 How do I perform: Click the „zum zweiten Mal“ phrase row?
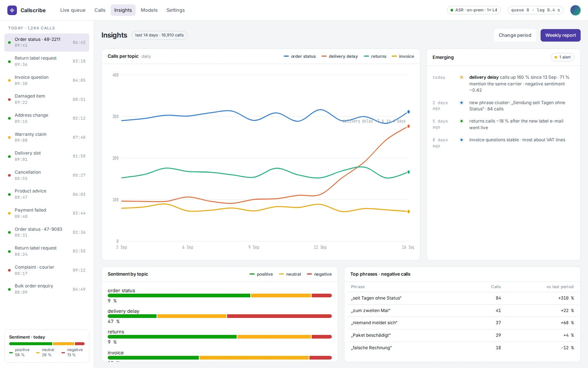(x=462, y=311)
